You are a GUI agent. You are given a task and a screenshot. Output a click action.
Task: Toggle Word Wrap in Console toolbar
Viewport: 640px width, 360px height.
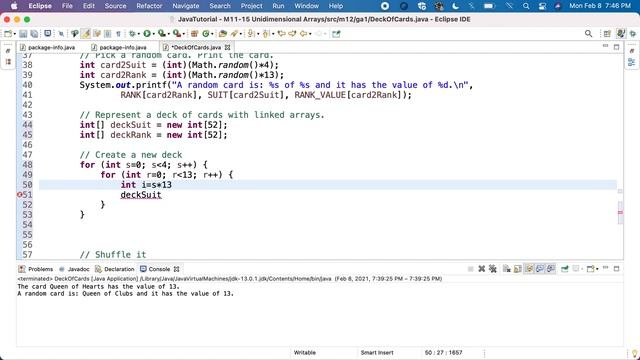(529, 269)
